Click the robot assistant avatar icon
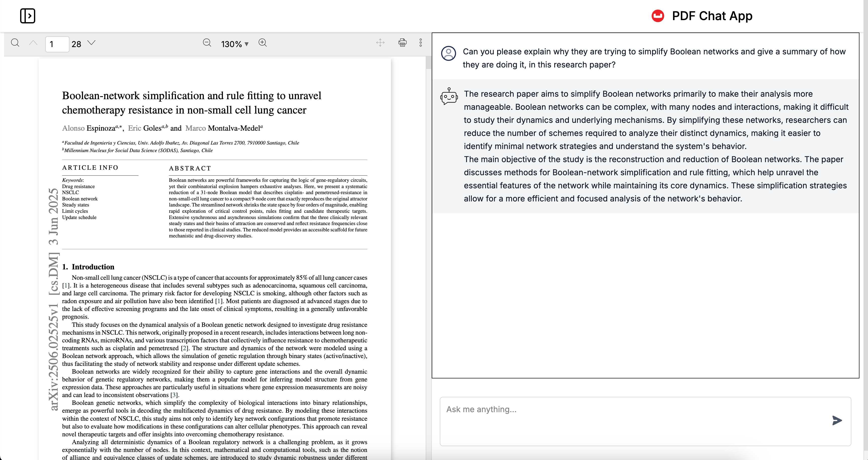 pos(449,96)
